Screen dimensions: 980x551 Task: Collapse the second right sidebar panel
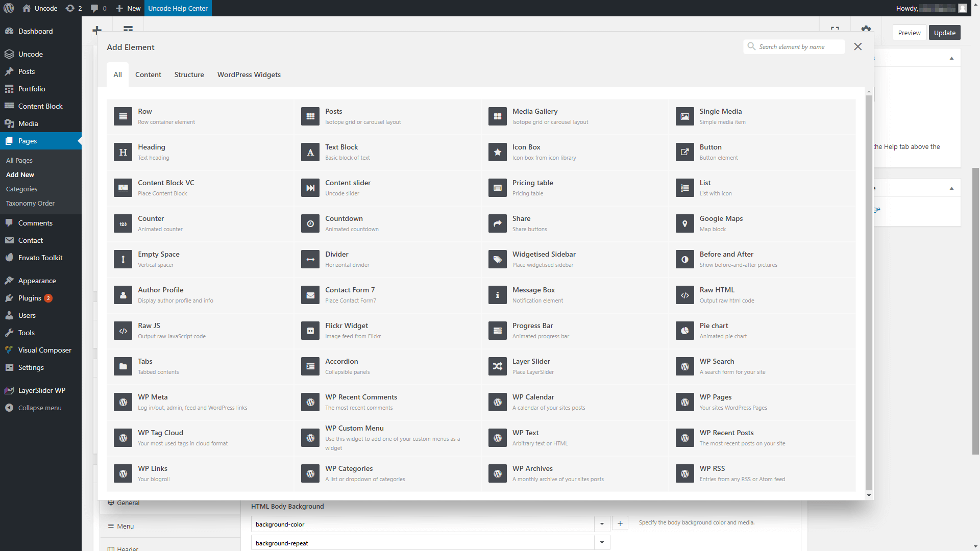[951, 188]
